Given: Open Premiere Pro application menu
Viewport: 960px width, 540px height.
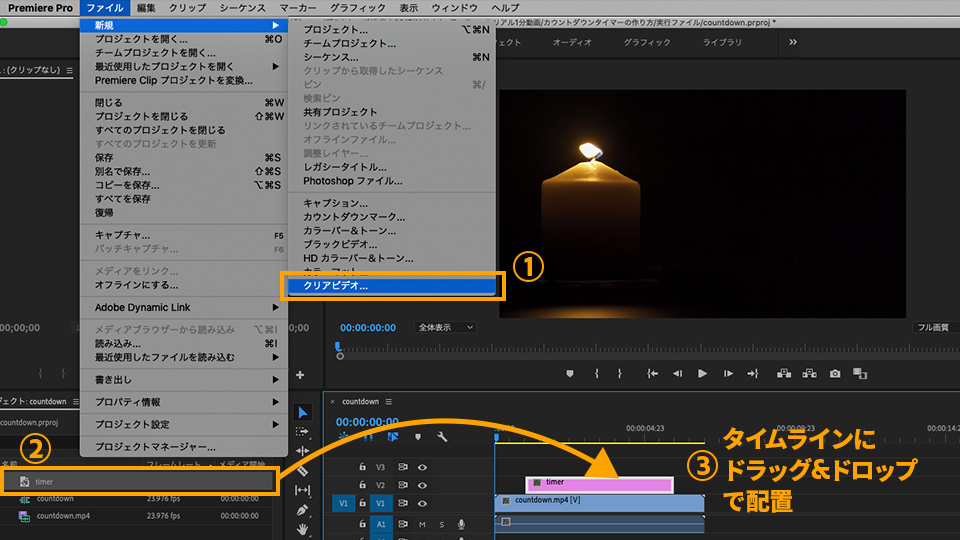Looking at the screenshot, I should click(40, 8).
